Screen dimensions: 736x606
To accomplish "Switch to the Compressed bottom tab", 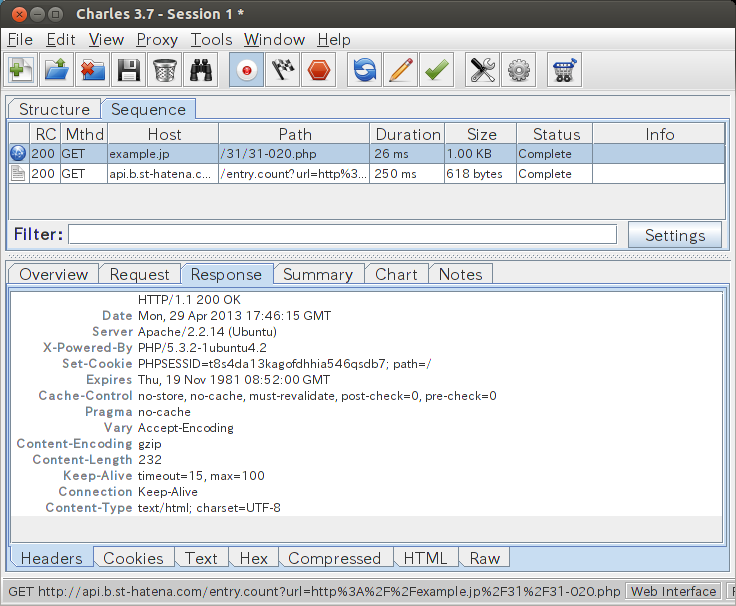I will pos(334,558).
